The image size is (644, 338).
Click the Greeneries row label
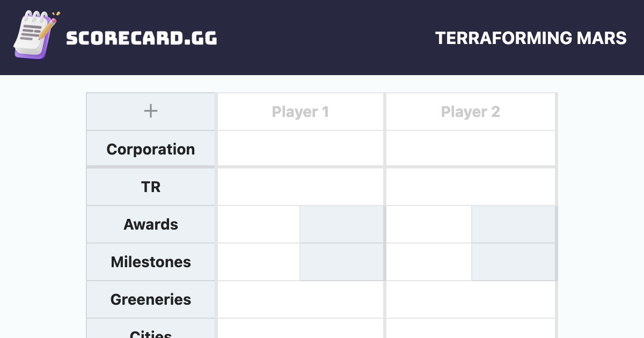click(x=151, y=299)
